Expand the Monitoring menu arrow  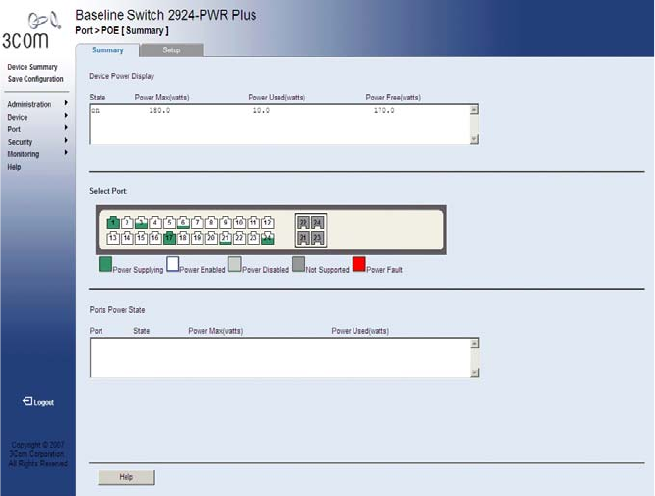point(66,153)
